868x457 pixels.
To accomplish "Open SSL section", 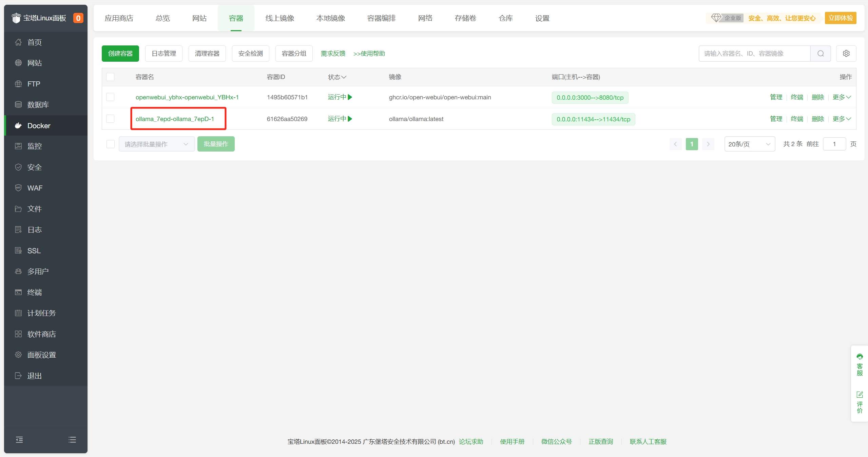I will (x=46, y=251).
